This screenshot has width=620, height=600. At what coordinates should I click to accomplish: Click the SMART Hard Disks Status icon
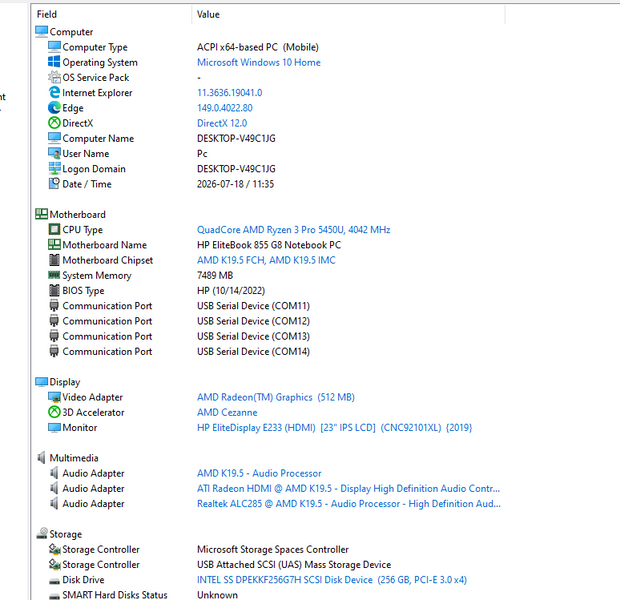54,596
